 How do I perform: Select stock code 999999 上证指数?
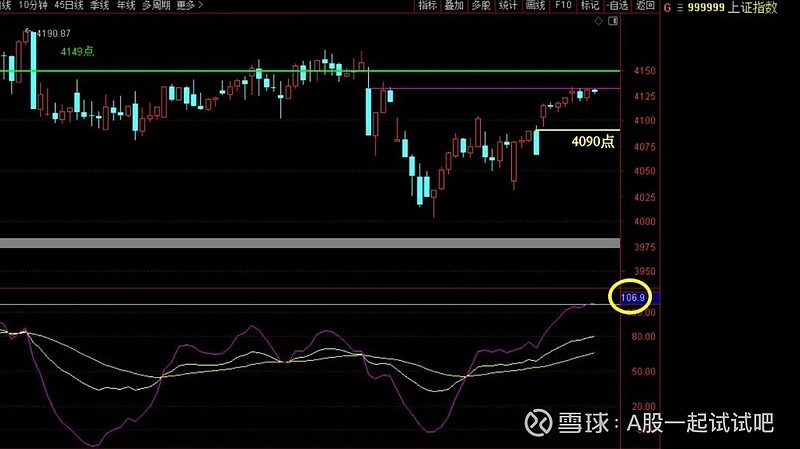pos(732,8)
